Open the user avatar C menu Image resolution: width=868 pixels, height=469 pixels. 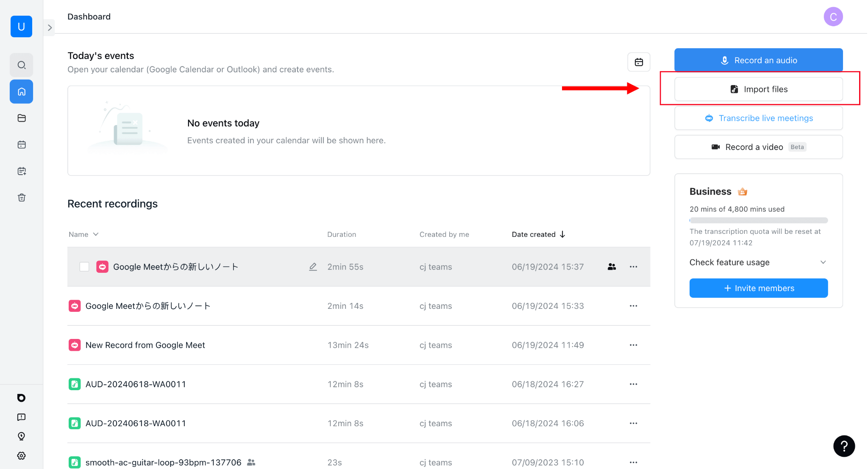point(833,17)
